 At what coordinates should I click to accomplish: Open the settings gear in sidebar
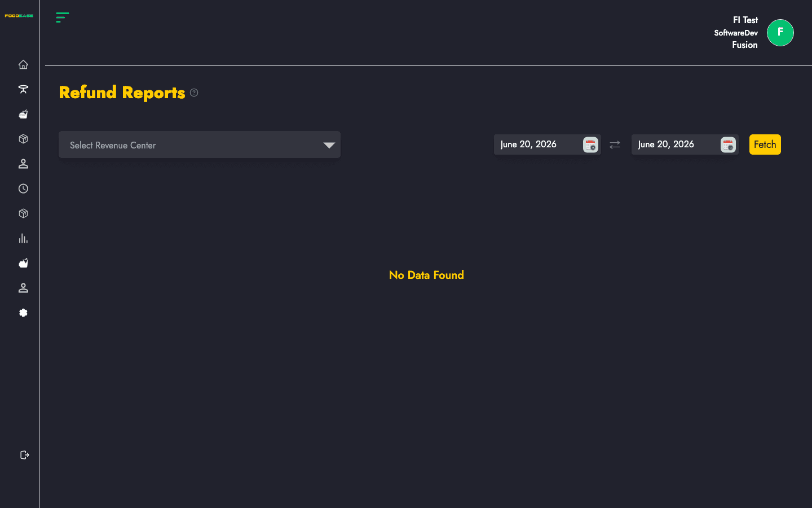point(23,313)
